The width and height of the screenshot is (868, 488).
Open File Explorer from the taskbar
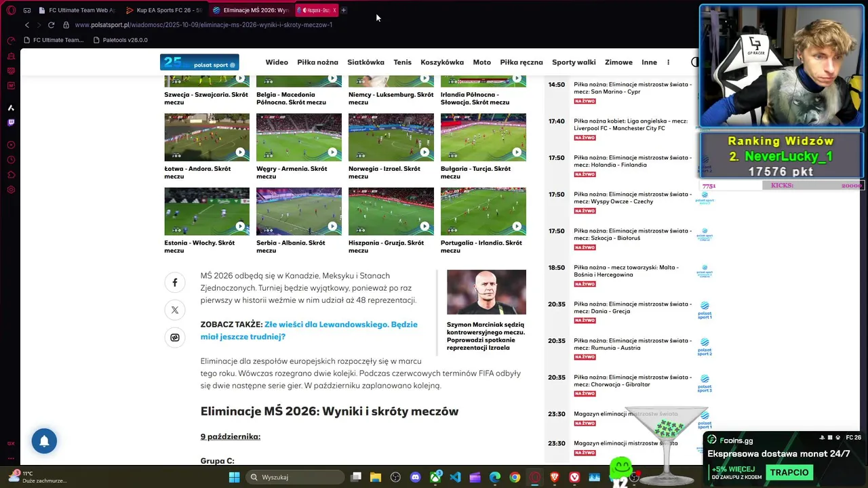pyautogui.click(x=376, y=477)
